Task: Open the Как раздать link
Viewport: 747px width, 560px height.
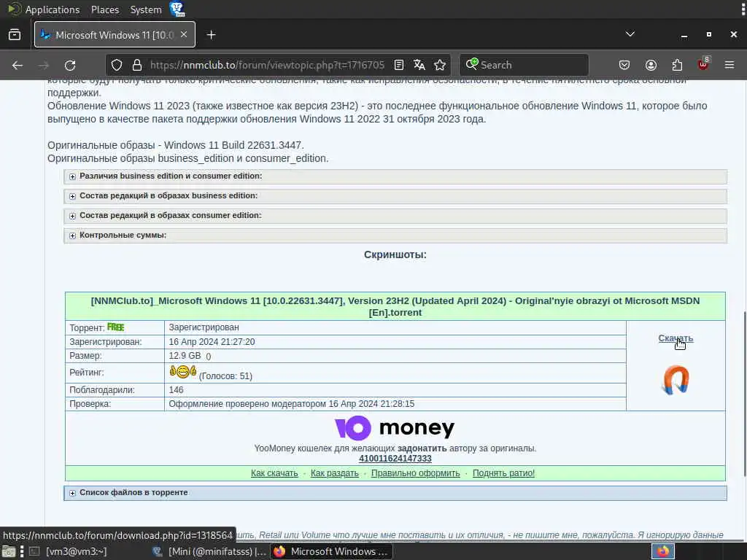Action: (334, 472)
